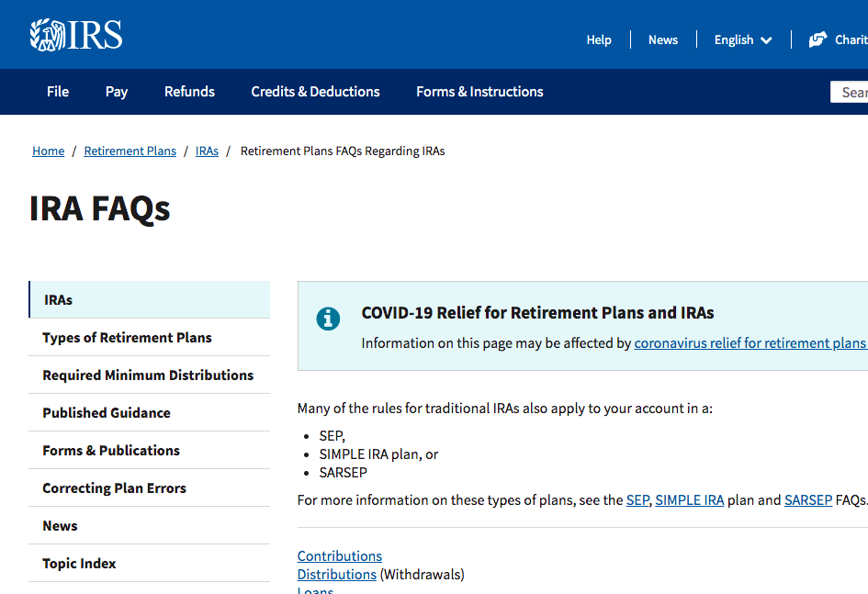868x594 pixels.
Task: Click the COVID-19 info circle icon
Action: tap(328, 319)
